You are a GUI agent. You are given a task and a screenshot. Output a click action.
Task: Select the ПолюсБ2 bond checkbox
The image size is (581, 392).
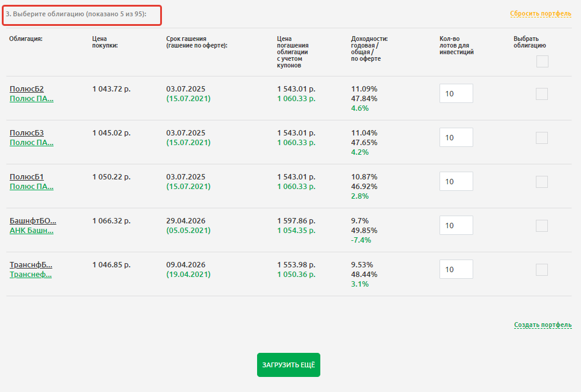pos(542,94)
